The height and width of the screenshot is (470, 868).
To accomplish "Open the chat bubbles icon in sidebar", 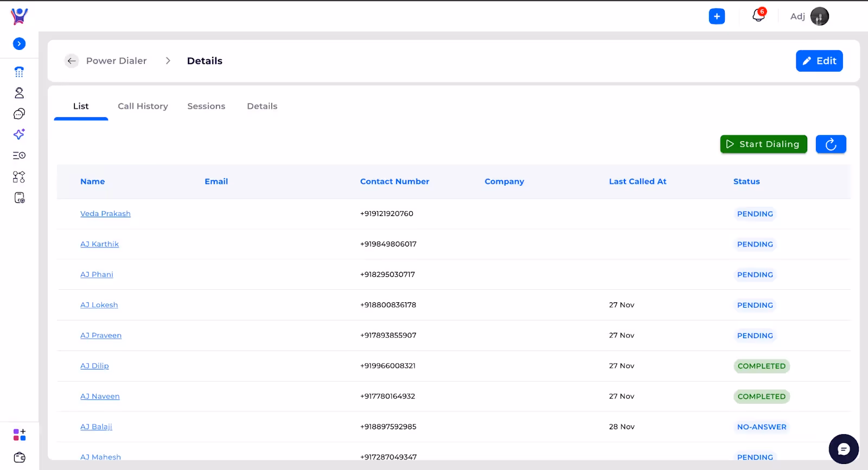I will point(19,113).
